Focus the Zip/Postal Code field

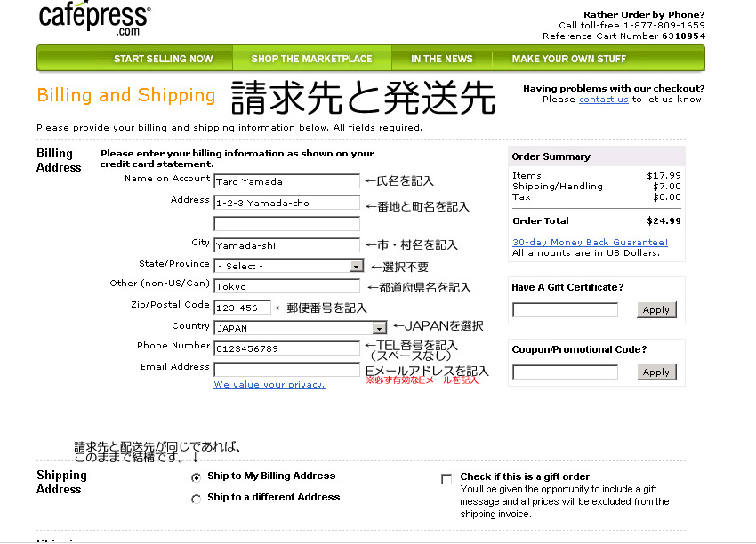tap(243, 308)
